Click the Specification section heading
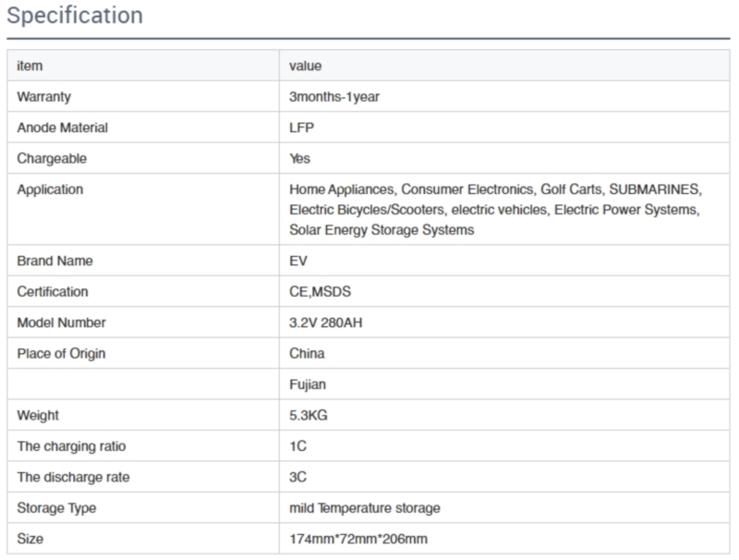The image size is (739, 560). click(75, 16)
